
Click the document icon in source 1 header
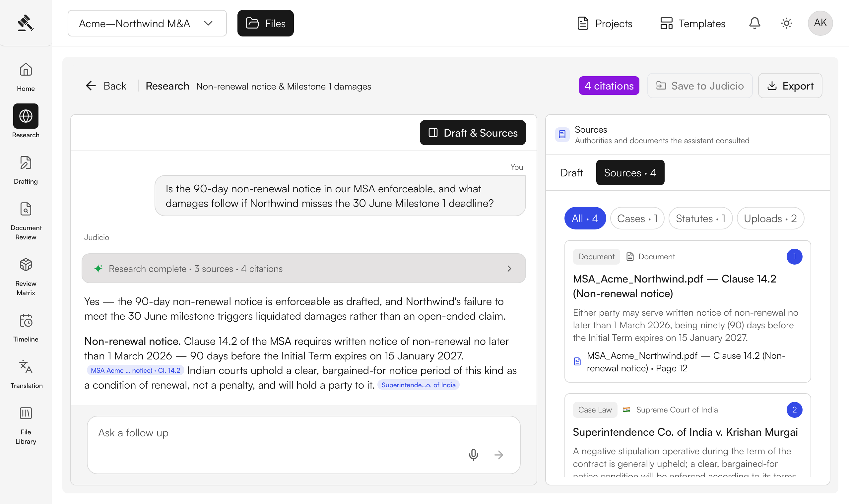[x=630, y=256]
